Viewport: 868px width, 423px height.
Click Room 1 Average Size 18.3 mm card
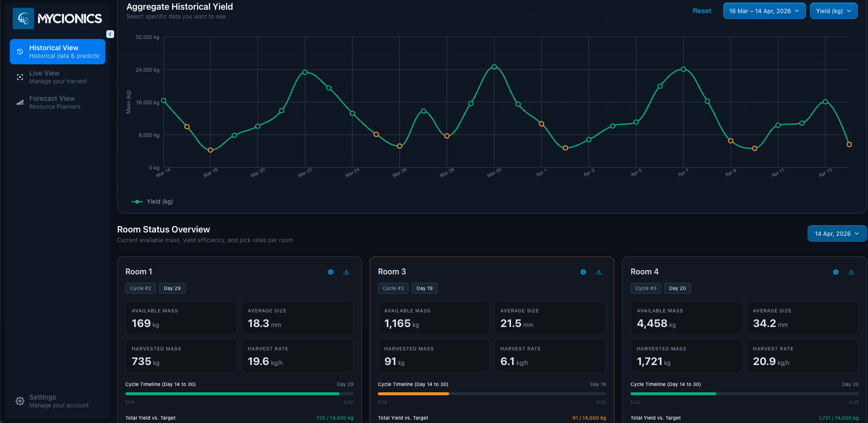click(297, 318)
